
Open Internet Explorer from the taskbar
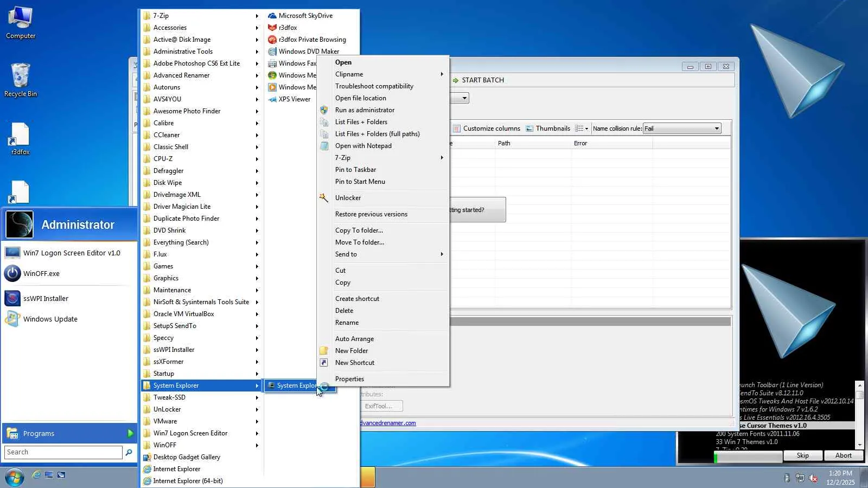(x=36, y=475)
